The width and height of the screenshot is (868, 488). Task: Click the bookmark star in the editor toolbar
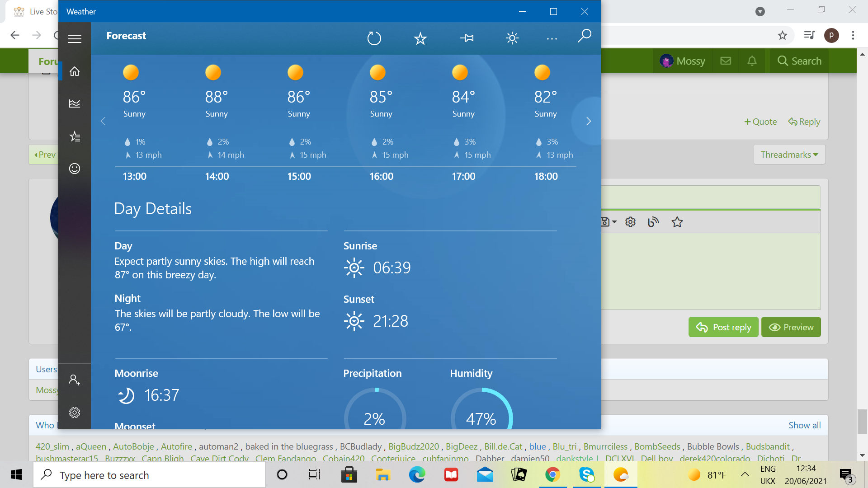677,222
